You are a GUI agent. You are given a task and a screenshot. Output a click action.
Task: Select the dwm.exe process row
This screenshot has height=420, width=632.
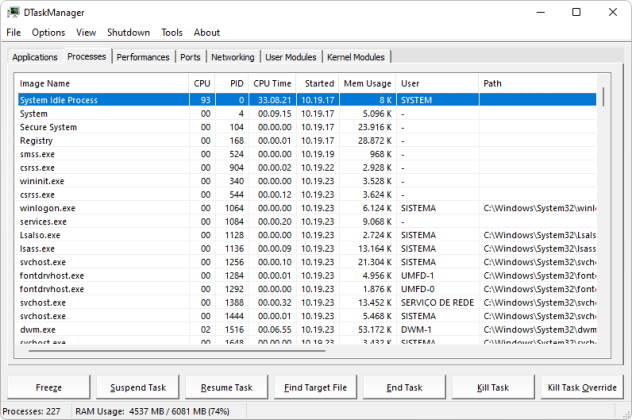307,330
